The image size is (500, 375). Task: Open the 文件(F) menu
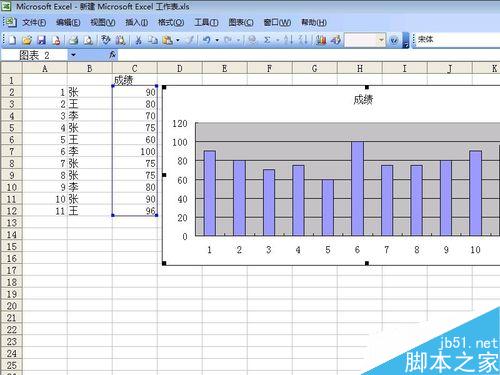coord(34,23)
